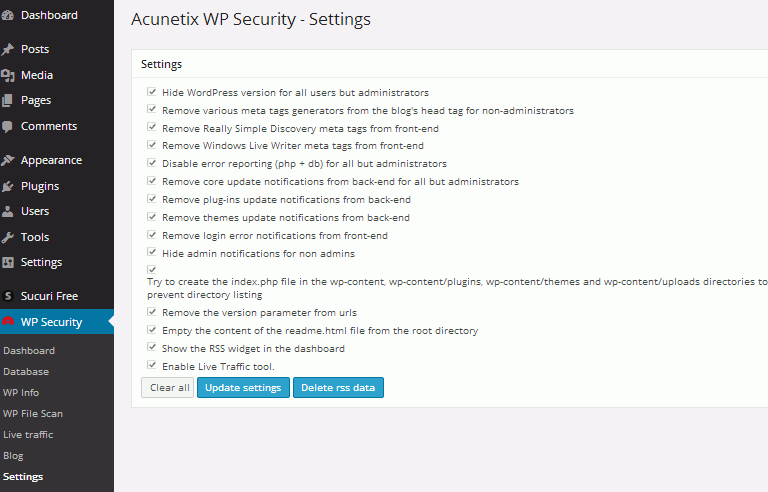Image resolution: width=768 pixels, height=492 pixels.
Task: Toggle Show the RSS widget checkbox
Action: (x=152, y=347)
